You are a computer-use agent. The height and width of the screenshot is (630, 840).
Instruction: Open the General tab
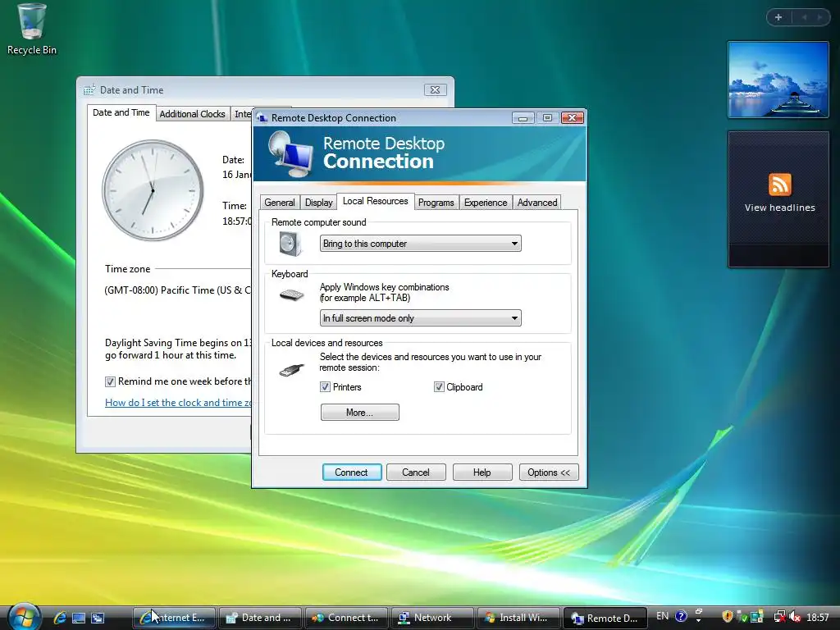click(279, 203)
